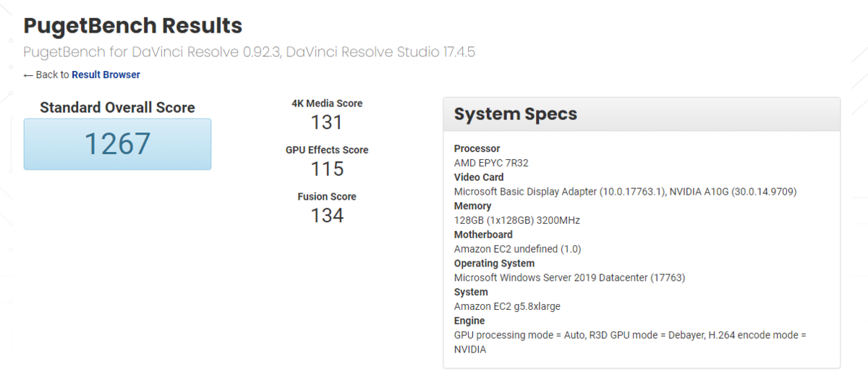Select the GPU Effects Score label
Viewport: 868px width, 388px height.
pos(327,150)
